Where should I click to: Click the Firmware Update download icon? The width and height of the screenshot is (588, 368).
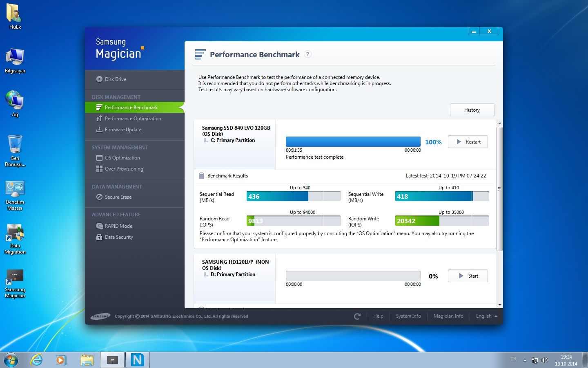point(99,130)
